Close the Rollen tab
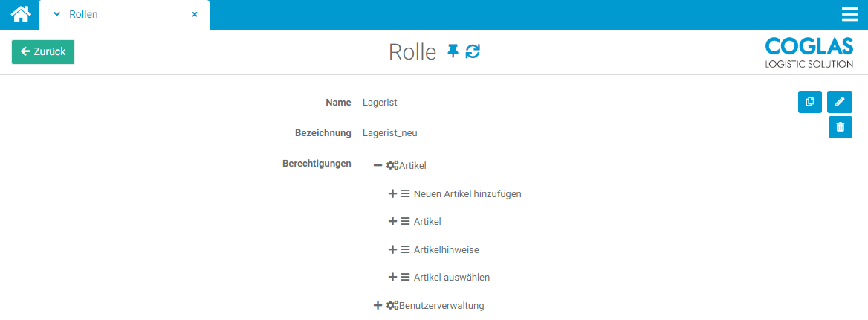The image size is (868, 320). (x=195, y=15)
